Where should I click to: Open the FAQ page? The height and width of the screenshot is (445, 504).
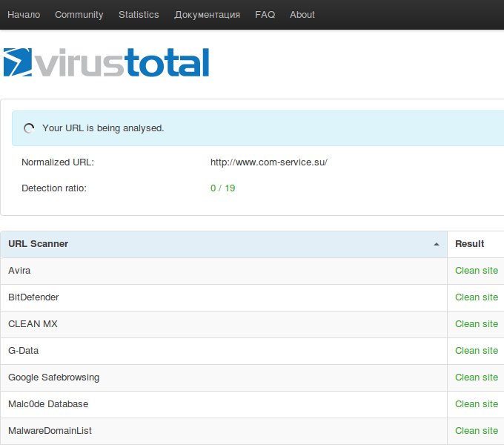(x=265, y=15)
